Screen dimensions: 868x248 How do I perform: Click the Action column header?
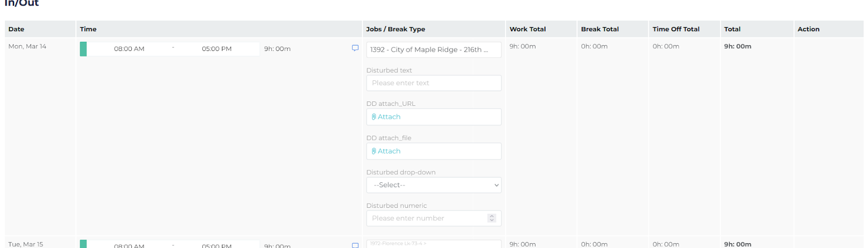tap(808, 29)
